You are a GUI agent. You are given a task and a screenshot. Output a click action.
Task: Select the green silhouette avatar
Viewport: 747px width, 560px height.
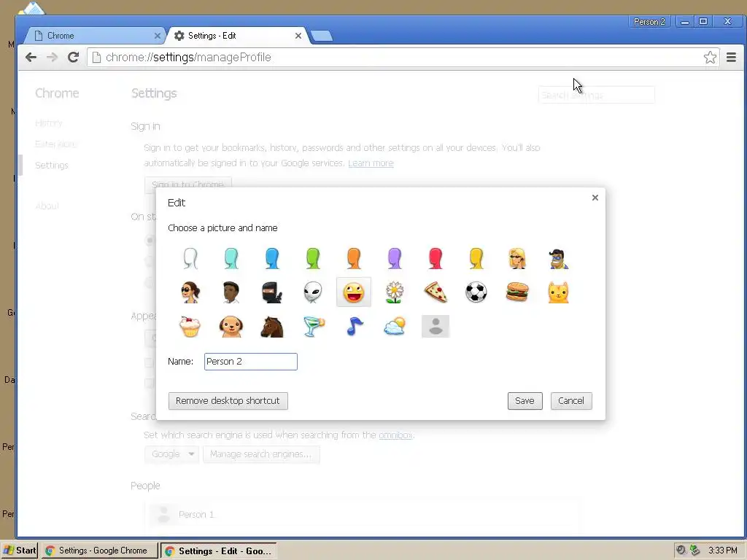[313, 259]
